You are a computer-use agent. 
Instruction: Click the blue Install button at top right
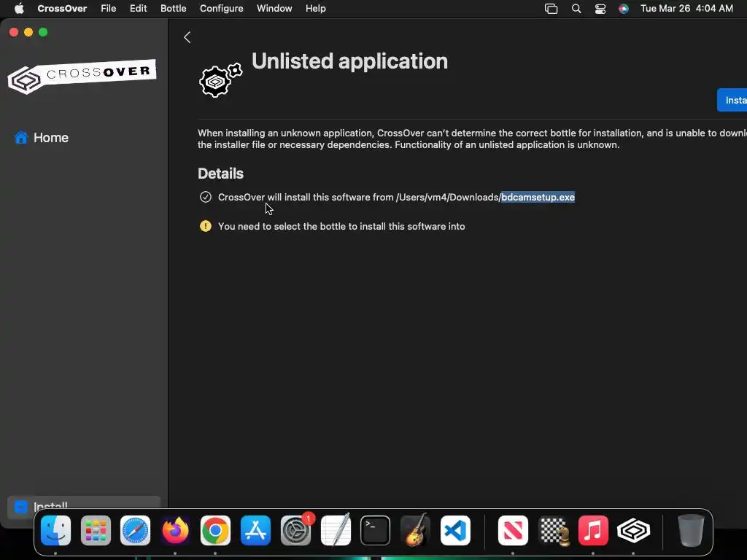tap(732, 100)
